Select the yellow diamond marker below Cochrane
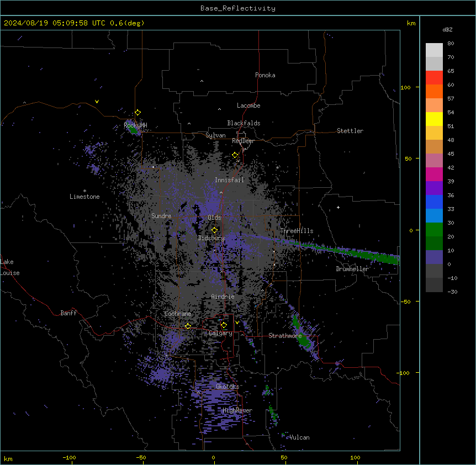 [x=188, y=326]
